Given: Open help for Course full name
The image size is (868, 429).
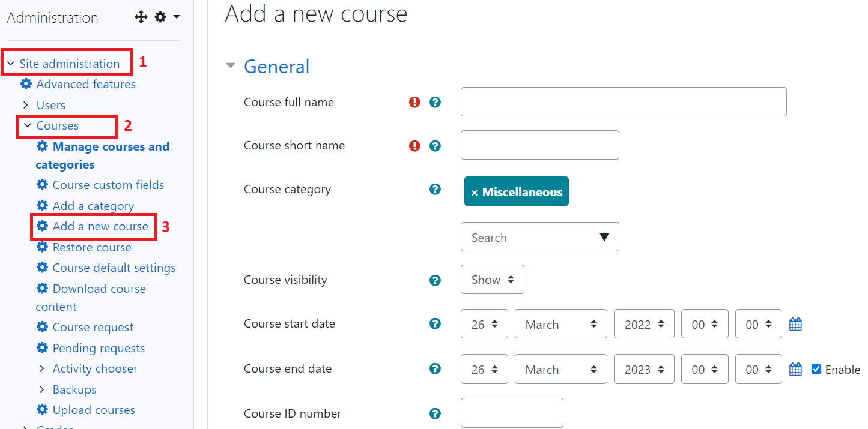Looking at the screenshot, I should click(435, 102).
